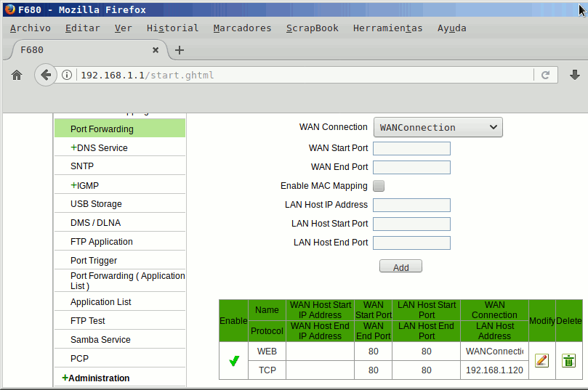Click the Enable column header
588x390 pixels.
[233, 321]
